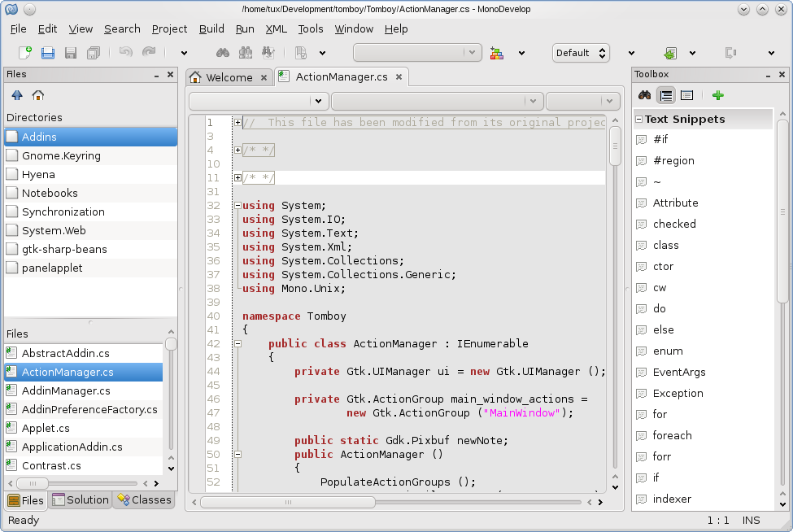Click the New File toolbar icon
793x532 pixels.
(24, 53)
